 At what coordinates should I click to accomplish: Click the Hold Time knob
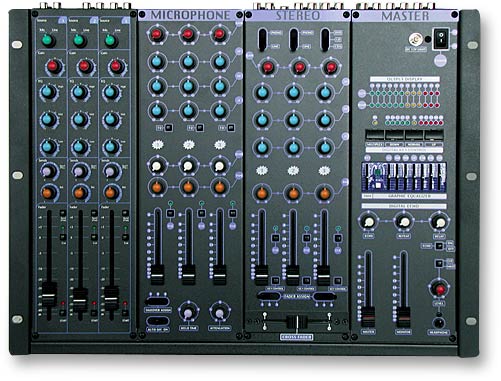(188, 313)
